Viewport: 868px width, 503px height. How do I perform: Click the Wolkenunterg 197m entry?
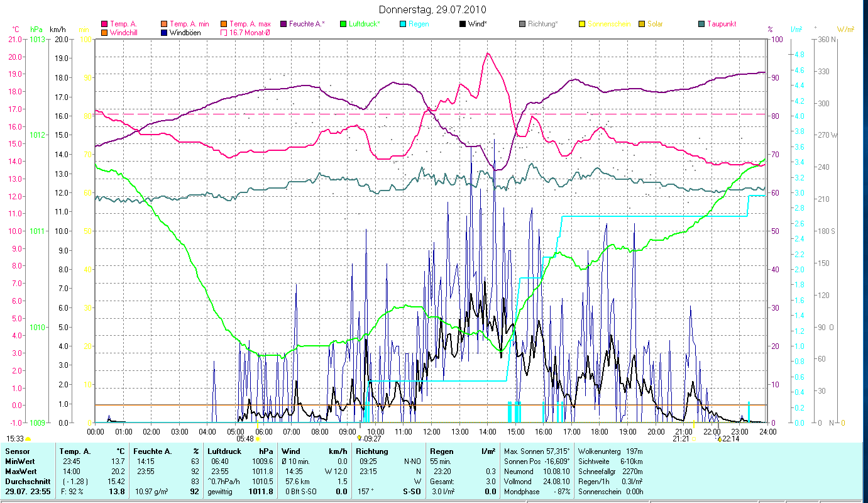610,451
